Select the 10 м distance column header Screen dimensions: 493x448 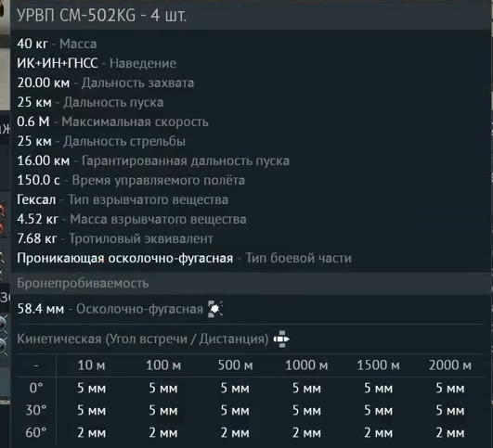(x=91, y=365)
